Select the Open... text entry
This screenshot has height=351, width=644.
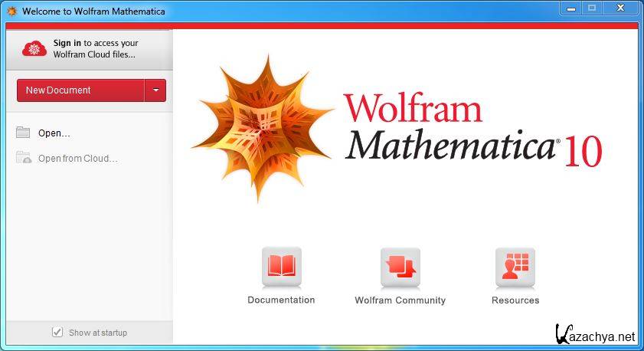click(54, 133)
